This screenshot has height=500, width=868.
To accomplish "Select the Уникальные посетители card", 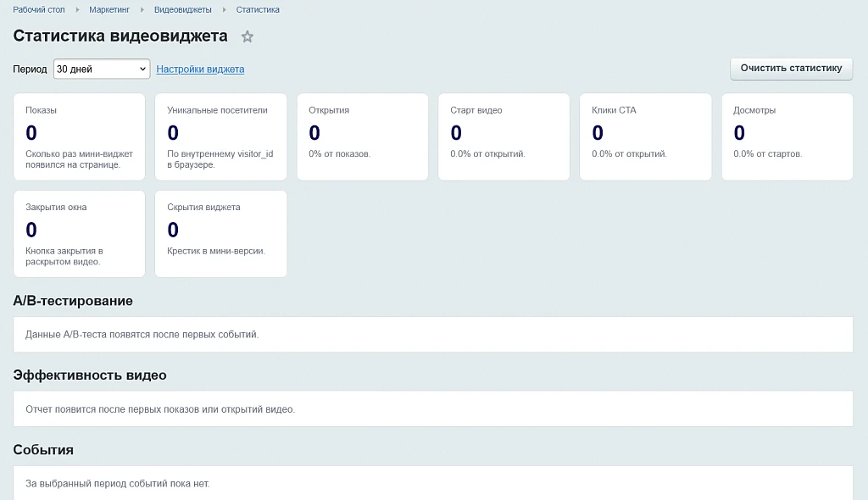I will pos(221,136).
